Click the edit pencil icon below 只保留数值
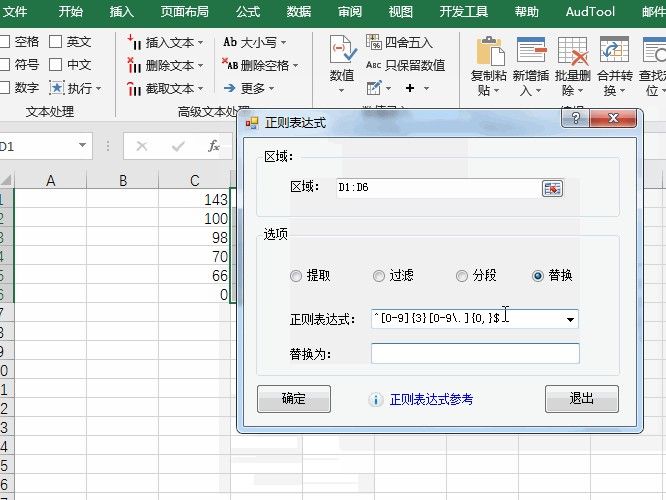The height and width of the screenshot is (500, 666). (373, 88)
